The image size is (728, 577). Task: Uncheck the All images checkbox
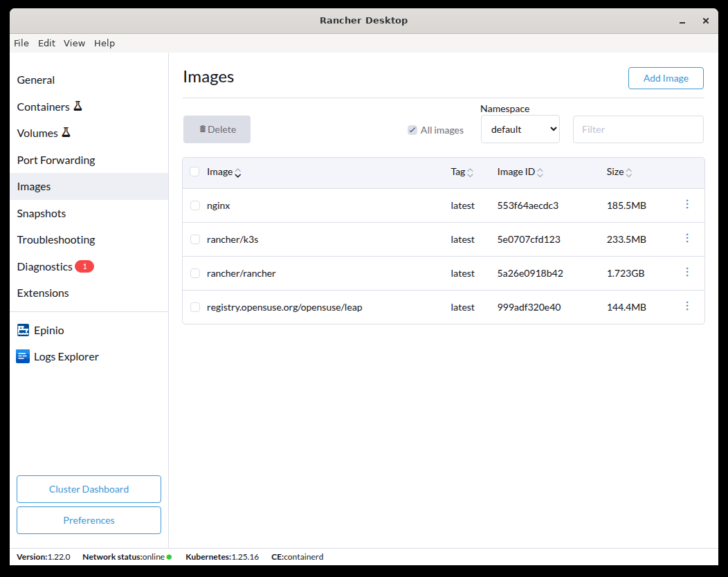pyautogui.click(x=412, y=130)
